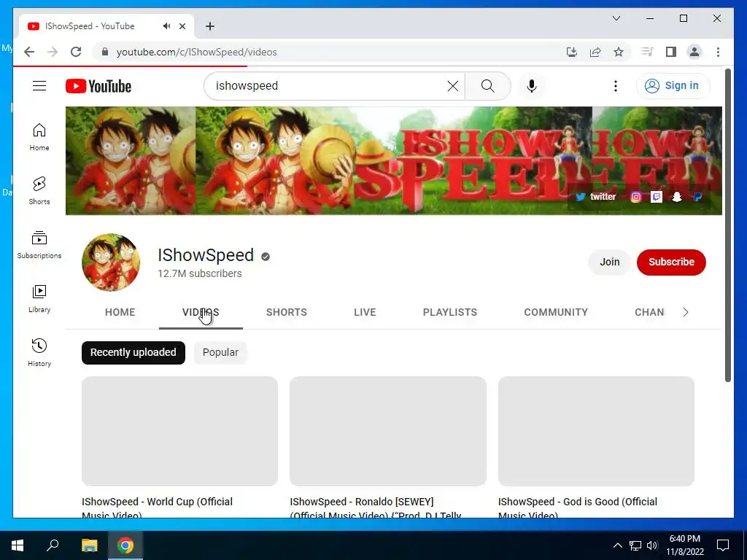Screen dimensions: 747x560
Task: Show more channel tabs with the right chevron
Action: point(686,312)
